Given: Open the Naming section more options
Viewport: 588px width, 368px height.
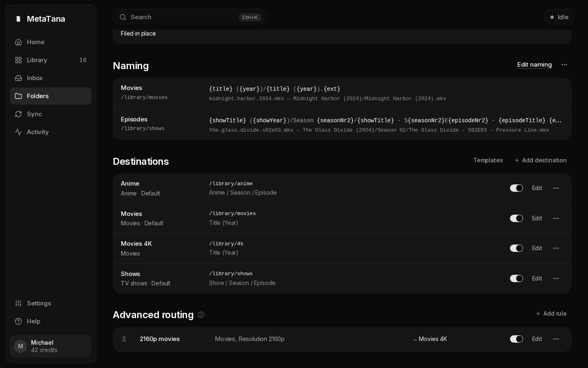Looking at the screenshot, I should click(564, 65).
